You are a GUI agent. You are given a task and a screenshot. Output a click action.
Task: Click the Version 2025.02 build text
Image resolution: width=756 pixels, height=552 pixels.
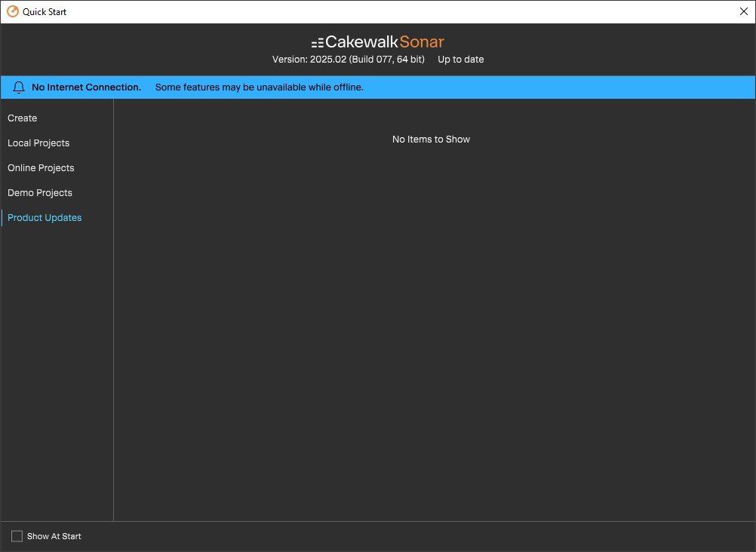point(348,60)
